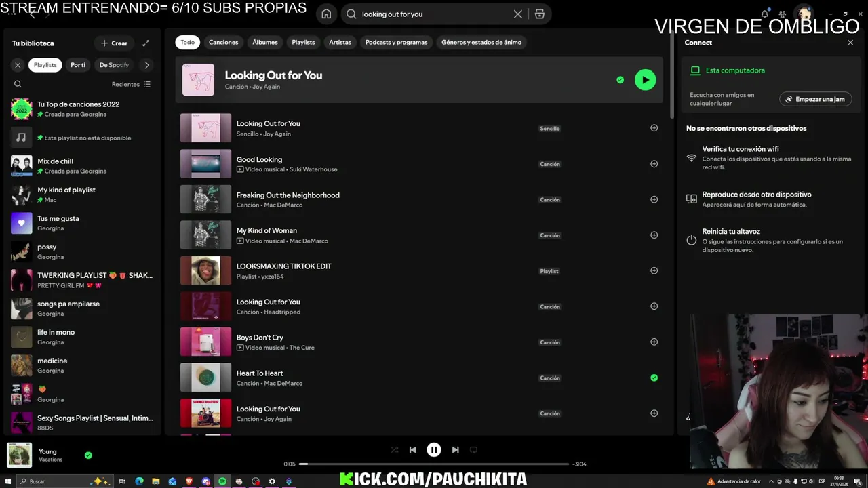This screenshot has width=868, height=488.
Task: Clear the search field with the X icon
Action: 518,14
